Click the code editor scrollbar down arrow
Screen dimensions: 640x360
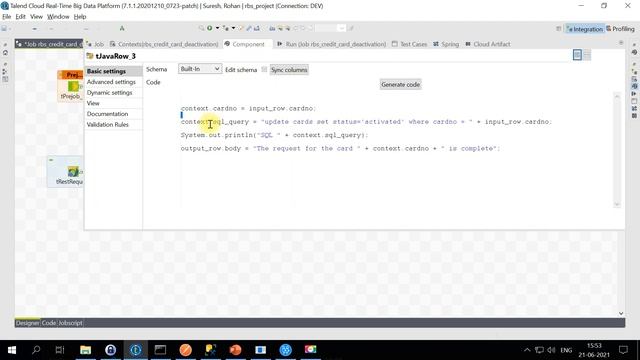click(617, 204)
